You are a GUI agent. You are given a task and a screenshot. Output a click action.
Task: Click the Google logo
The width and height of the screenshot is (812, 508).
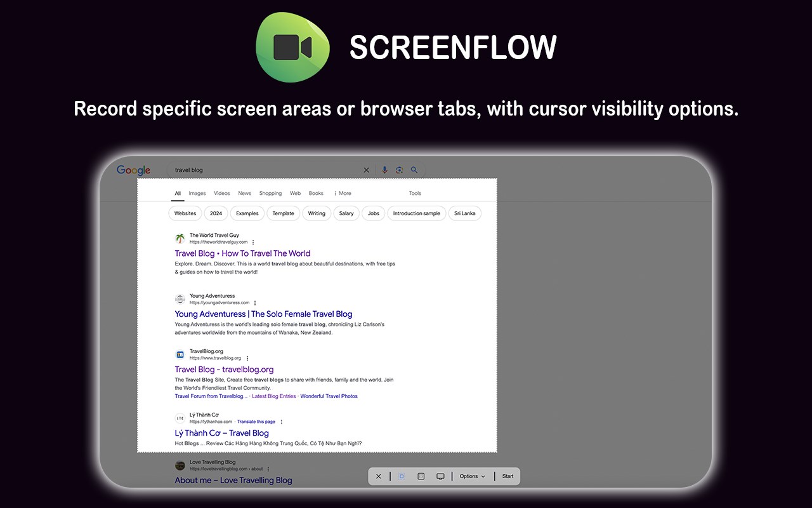134,170
